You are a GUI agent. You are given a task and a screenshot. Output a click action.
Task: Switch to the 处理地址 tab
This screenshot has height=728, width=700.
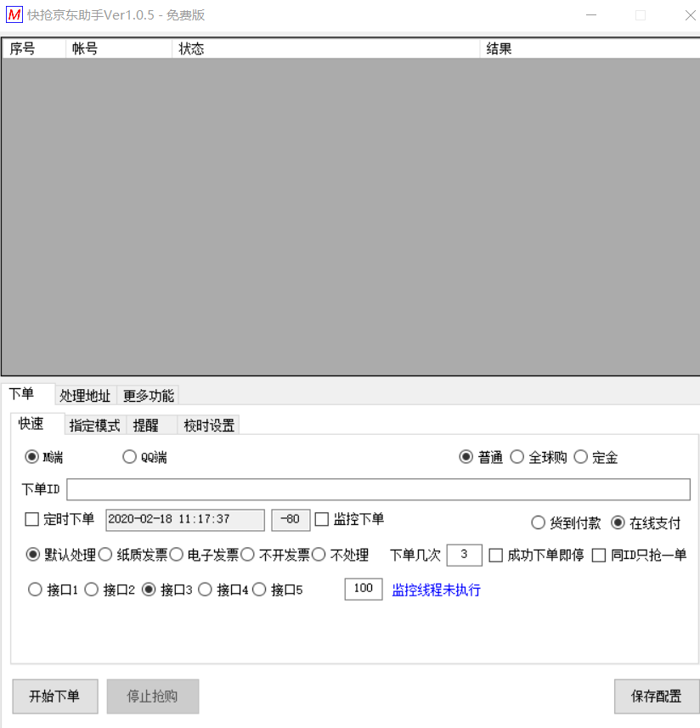85,396
